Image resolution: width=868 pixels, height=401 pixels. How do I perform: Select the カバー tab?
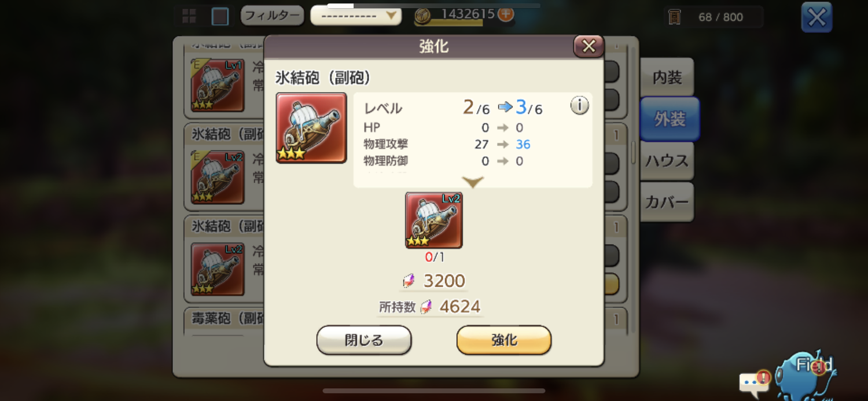667,202
